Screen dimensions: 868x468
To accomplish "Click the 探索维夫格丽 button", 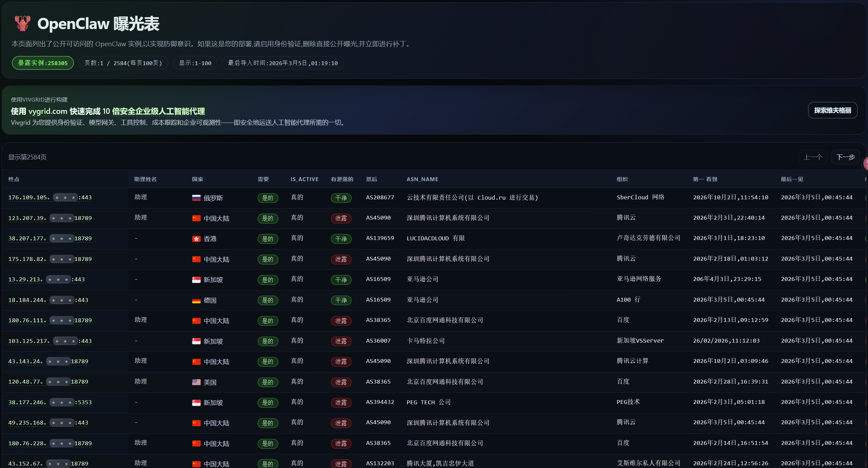I will pyautogui.click(x=832, y=110).
